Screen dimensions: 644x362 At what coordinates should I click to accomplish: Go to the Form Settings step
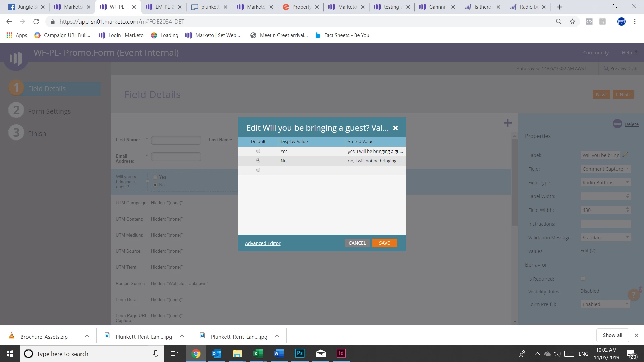[x=49, y=111]
